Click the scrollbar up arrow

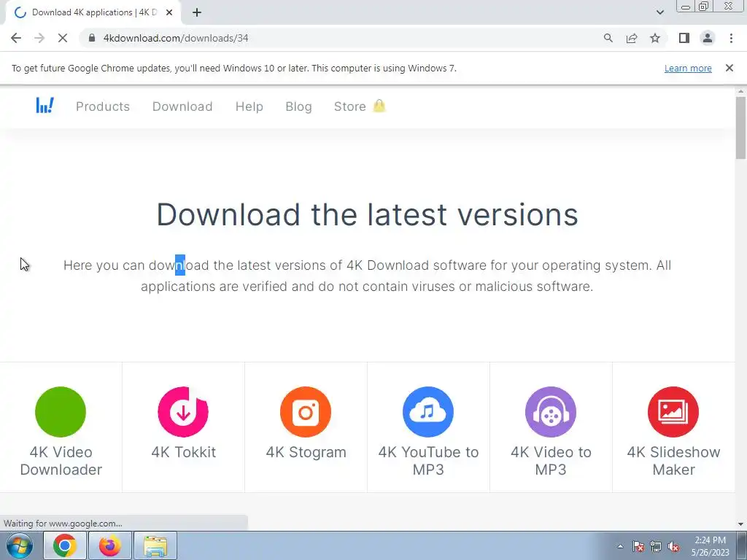(740, 91)
